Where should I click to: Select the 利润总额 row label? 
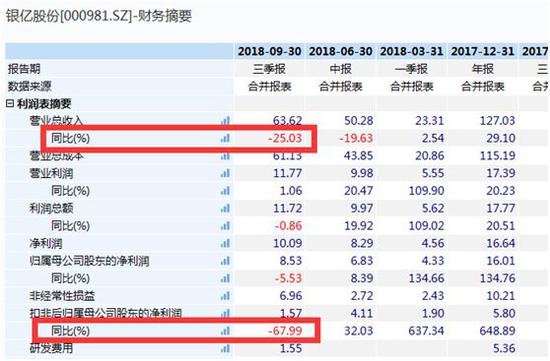click(51, 208)
